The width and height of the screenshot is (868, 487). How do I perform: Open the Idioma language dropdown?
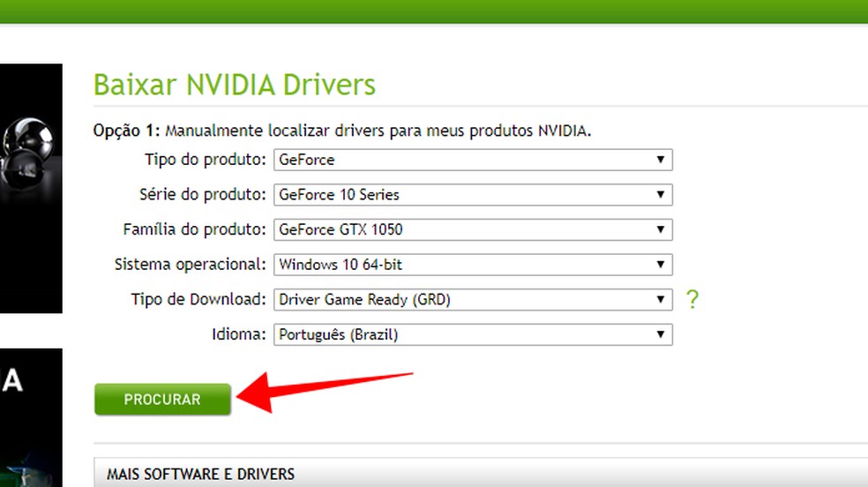pyautogui.click(x=473, y=334)
